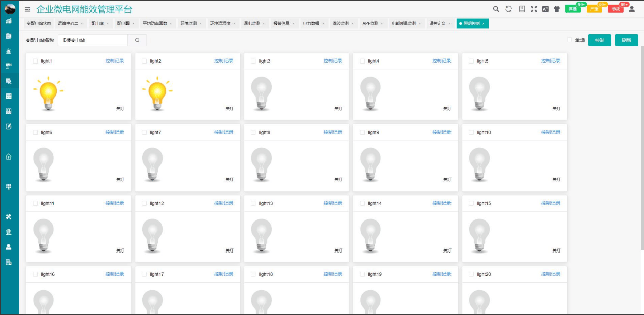Screen dimensions: 644x315
Task: Click 关灯 text on light2 card
Action: [x=230, y=109]
